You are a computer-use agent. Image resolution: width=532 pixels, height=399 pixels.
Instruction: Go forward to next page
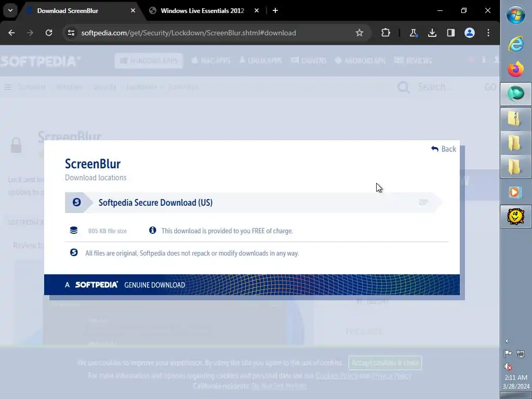[30, 33]
